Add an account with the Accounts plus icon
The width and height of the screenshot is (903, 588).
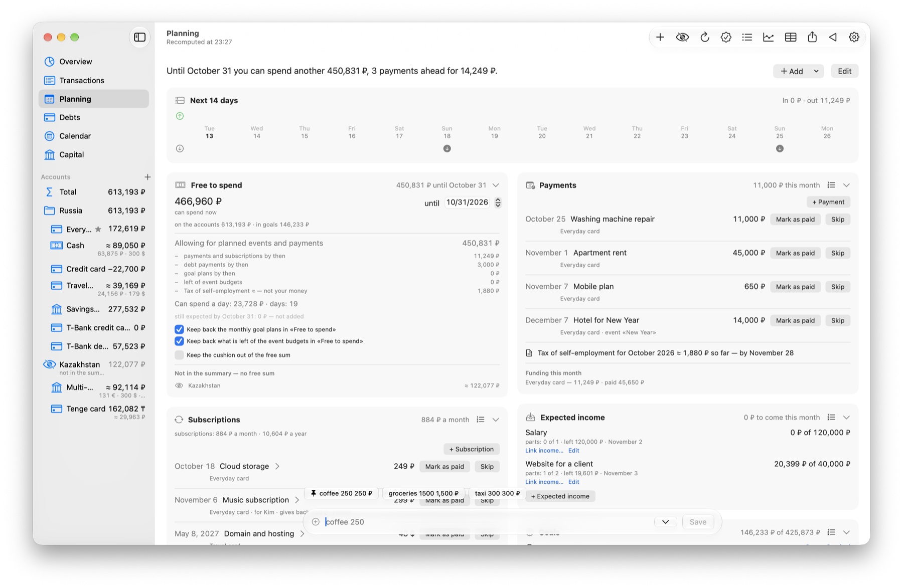click(147, 177)
